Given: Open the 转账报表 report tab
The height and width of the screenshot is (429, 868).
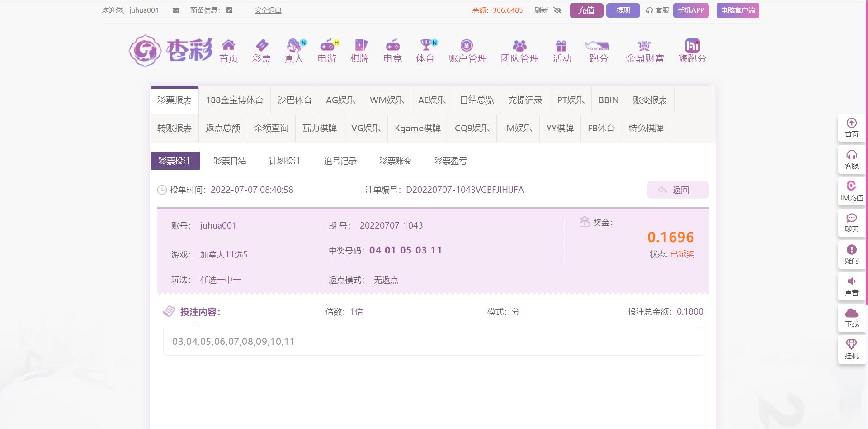Looking at the screenshot, I should click(175, 128).
